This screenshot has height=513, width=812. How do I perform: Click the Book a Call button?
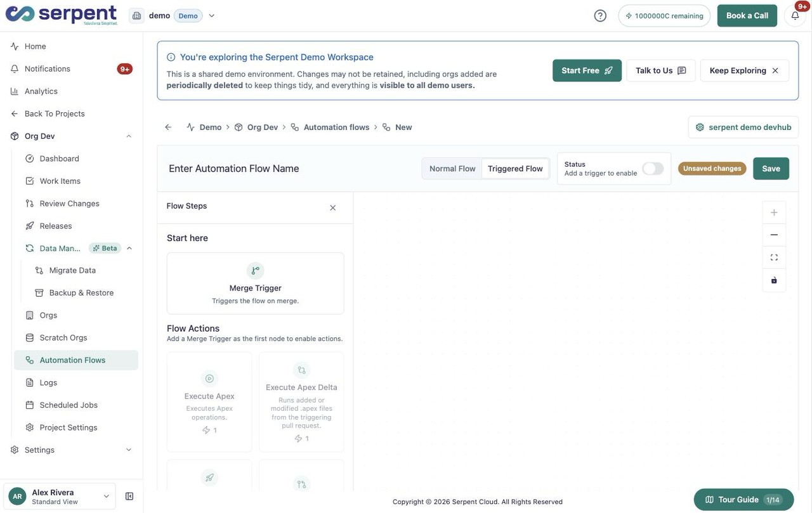click(747, 16)
